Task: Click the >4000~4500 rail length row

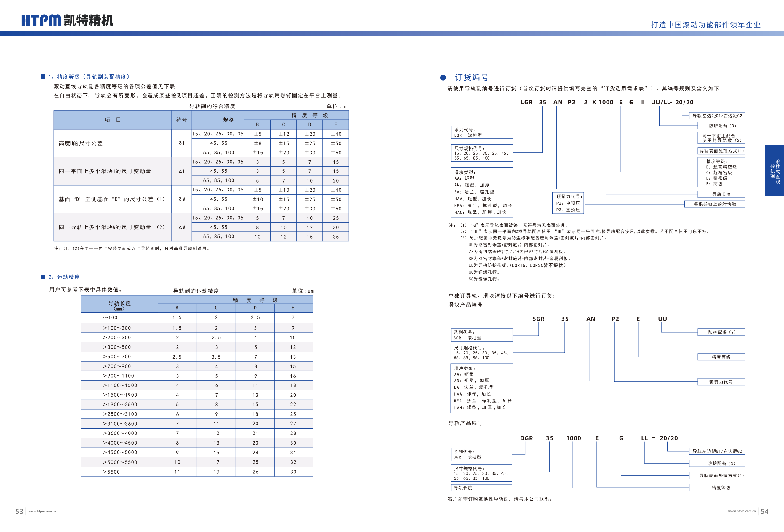Action: 197,442
